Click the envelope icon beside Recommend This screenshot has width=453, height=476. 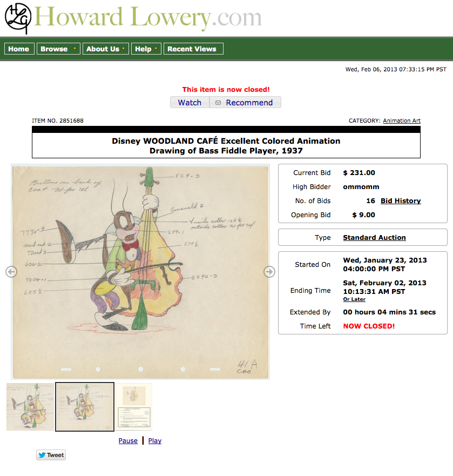coord(218,103)
